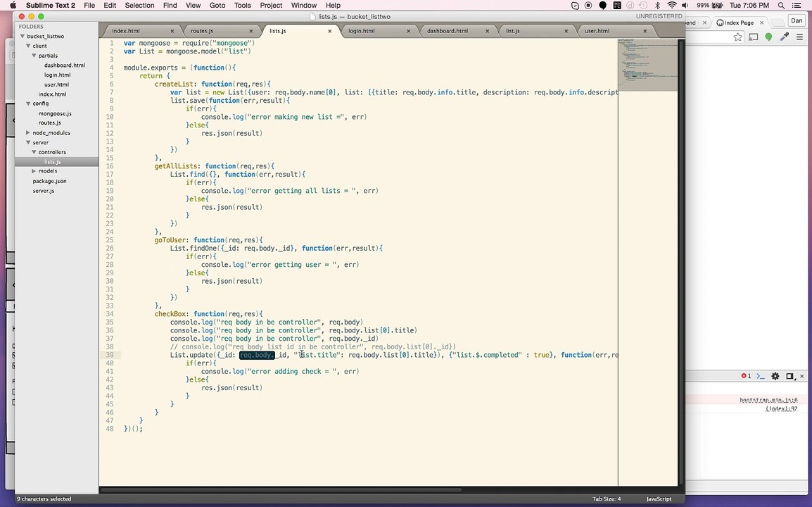
Task: Open the battery status menu
Action: click(710, 5)
